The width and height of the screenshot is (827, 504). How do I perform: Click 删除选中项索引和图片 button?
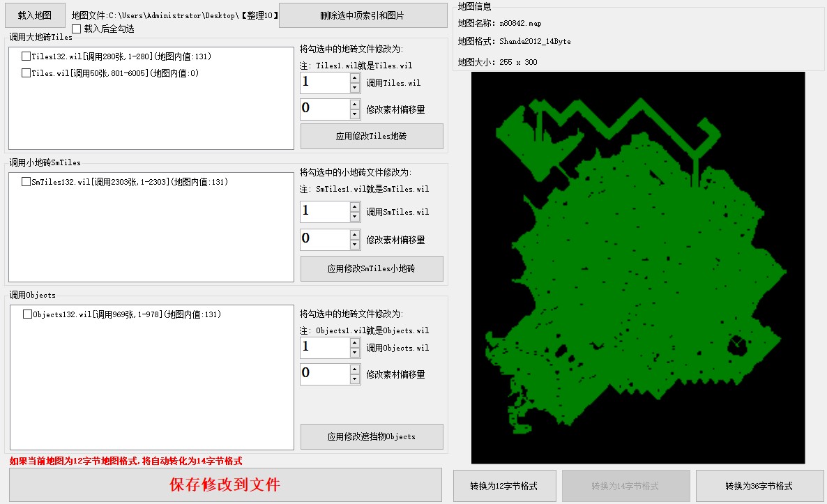(x=363, y=15)
